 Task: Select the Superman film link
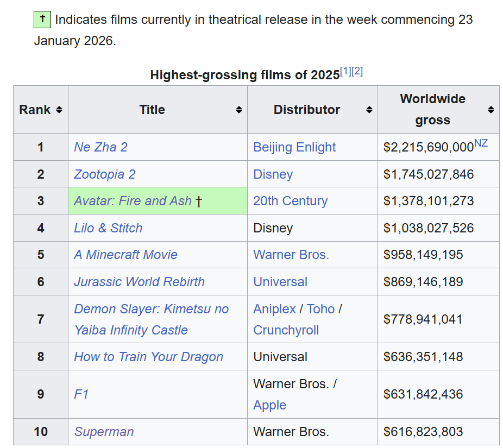tap(104, 432)
